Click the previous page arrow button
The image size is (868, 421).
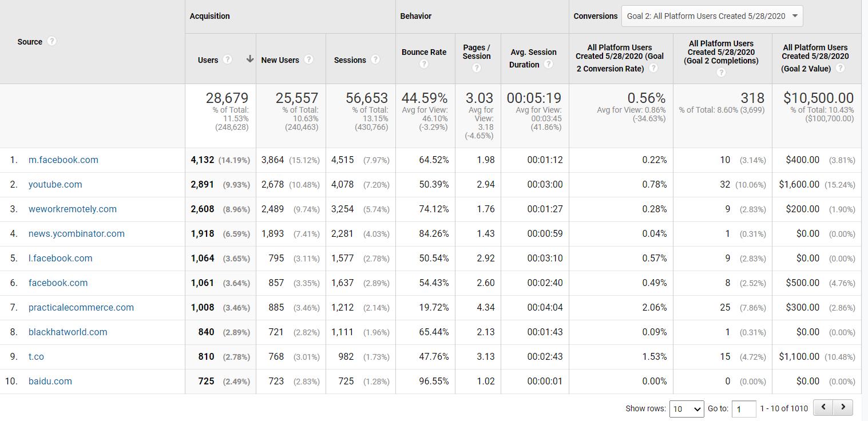click(823, 408)
